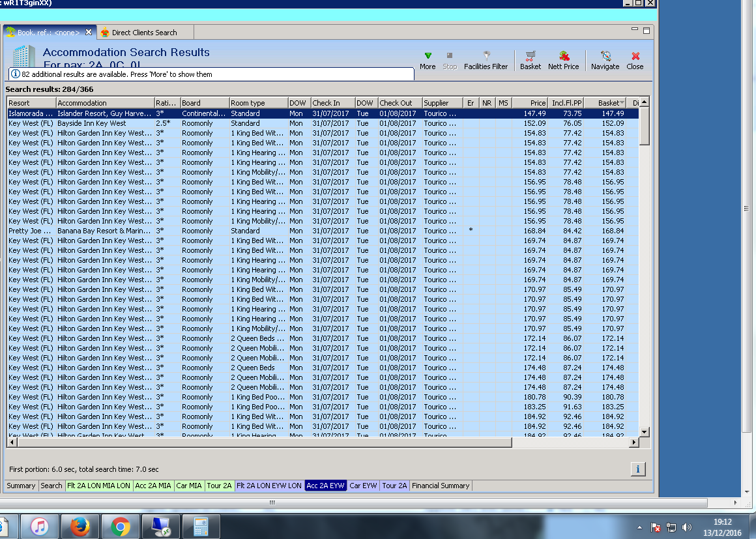Open the Car MIA tab
Screen dimensions: 756x539
click(x=189, y=486)
